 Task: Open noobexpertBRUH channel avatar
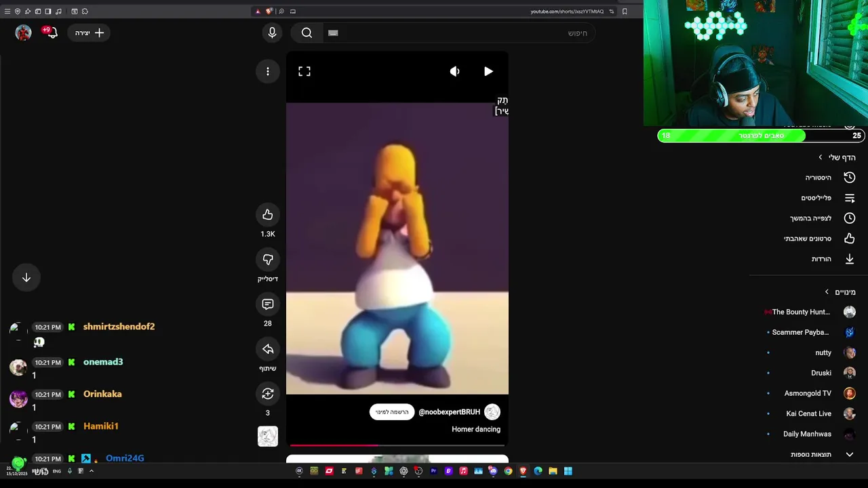(492, 412)
